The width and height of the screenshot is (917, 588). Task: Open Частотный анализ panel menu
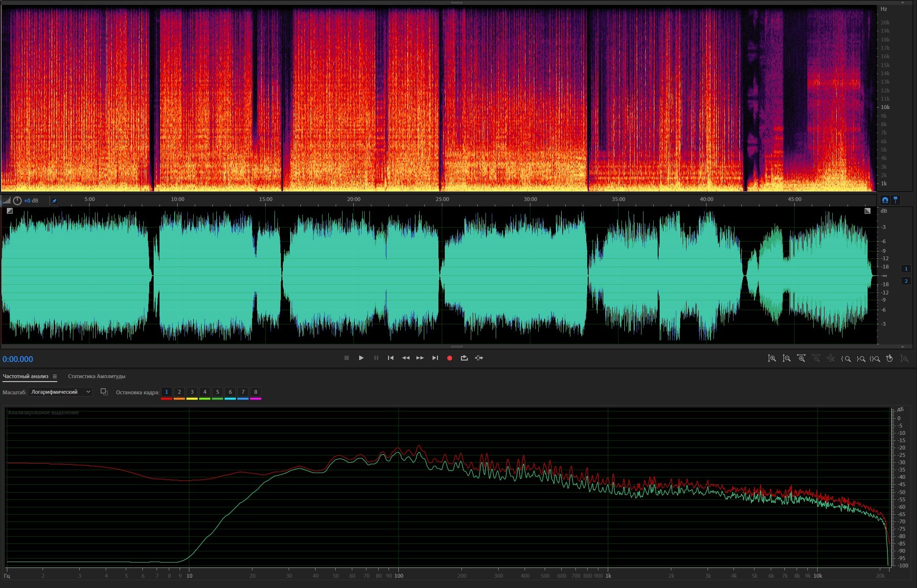[x=55, y=377]
